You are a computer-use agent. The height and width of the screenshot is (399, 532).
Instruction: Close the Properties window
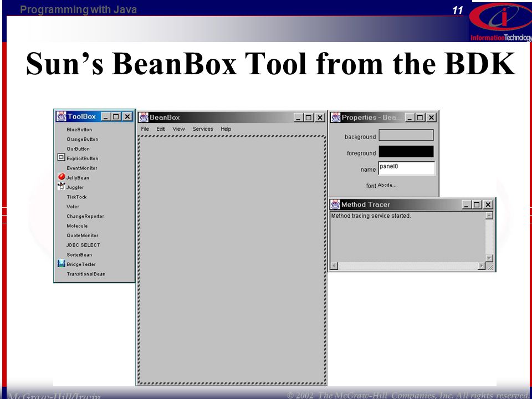tap(431, 117)
